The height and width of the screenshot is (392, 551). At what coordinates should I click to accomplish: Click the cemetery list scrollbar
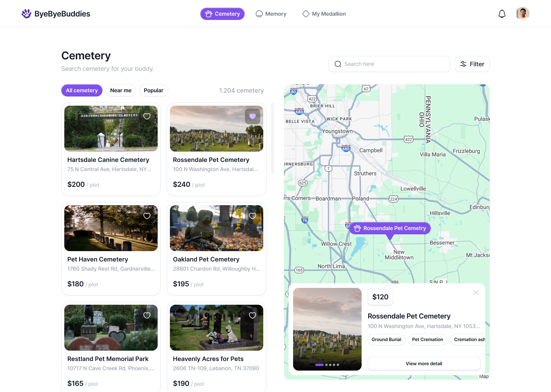click(272, 138)
